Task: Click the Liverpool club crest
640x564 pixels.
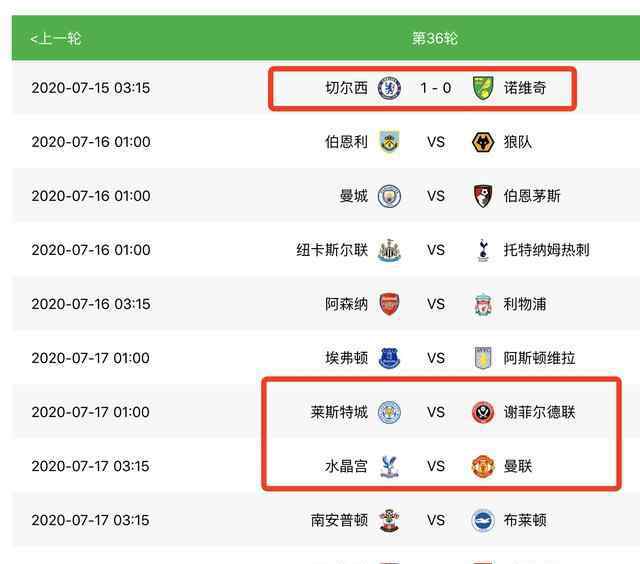Action: (x=483, y=304)
